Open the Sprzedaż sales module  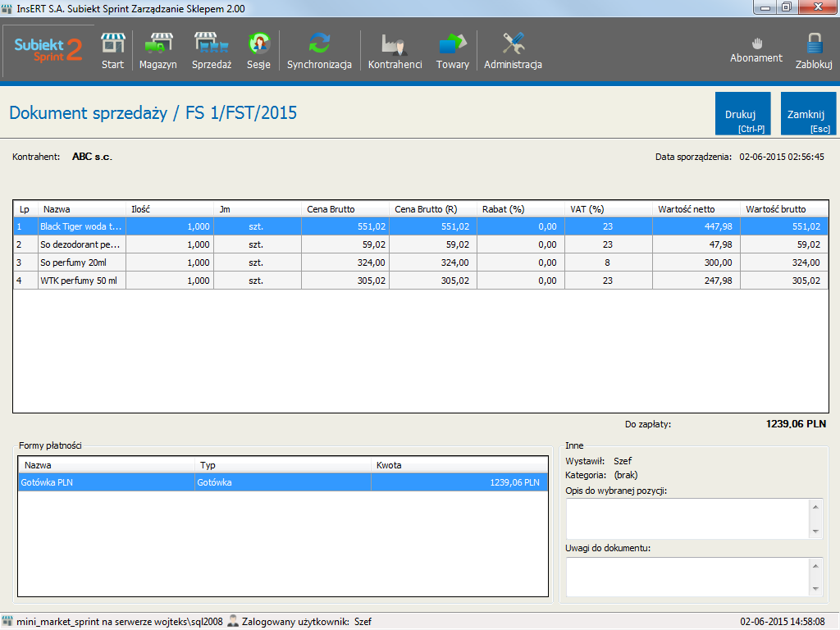point(212,52)
